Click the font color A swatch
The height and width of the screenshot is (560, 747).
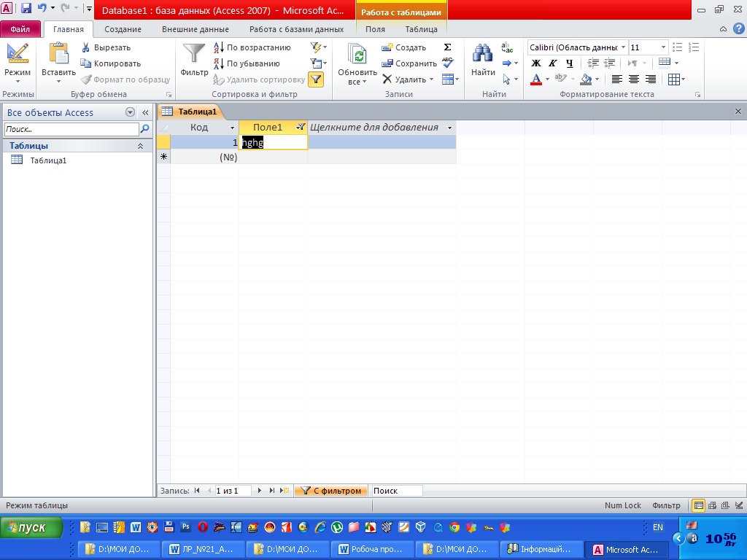tap(536, 79)
